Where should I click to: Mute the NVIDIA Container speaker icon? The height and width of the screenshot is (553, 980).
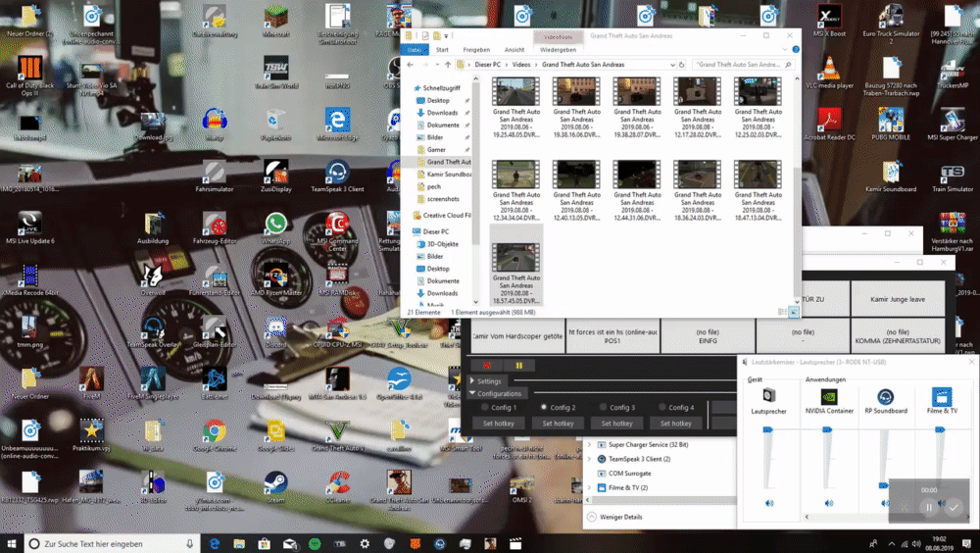pos(828,503)
